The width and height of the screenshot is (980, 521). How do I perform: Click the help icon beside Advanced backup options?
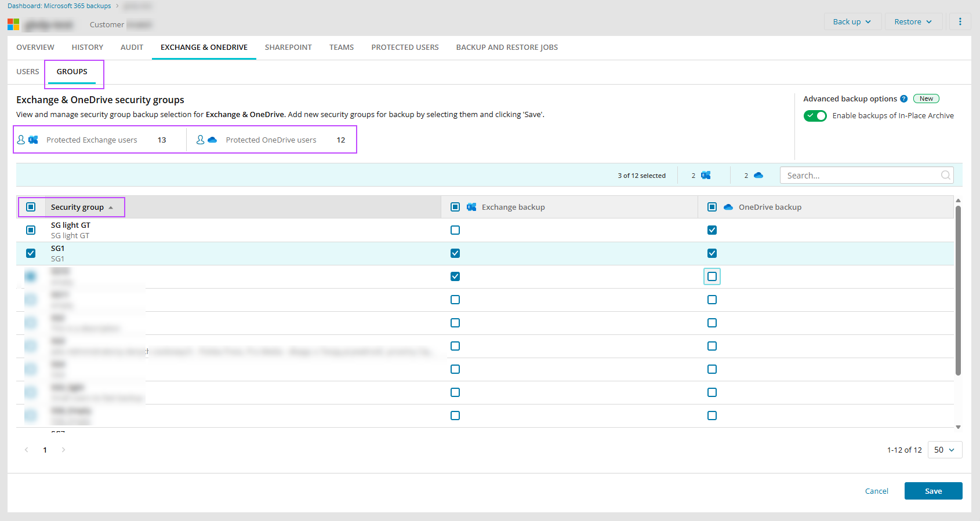[x=903, y=99]
